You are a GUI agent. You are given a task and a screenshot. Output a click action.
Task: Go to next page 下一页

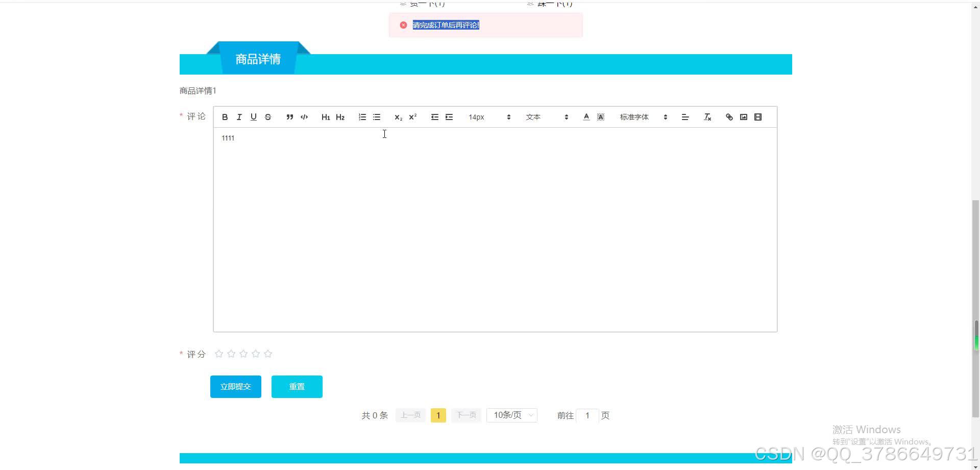(x=466, y=415)
